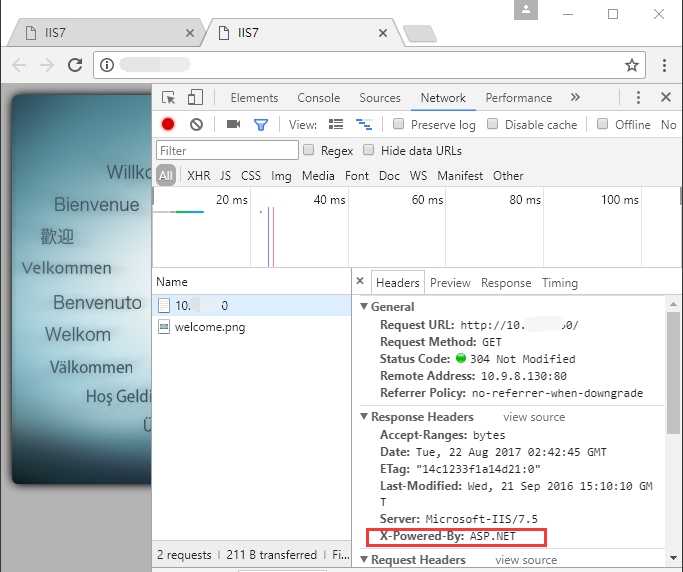Collapse the Request Headers section
Viewport: 683px width, 572px height.
click(x=364, y=559)
